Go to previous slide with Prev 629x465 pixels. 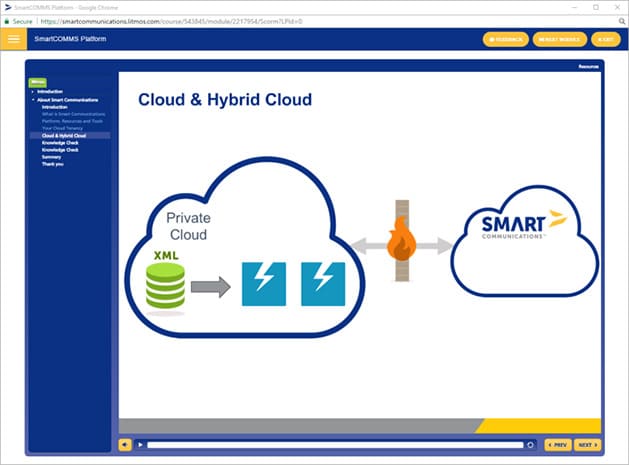pos(558,445)
